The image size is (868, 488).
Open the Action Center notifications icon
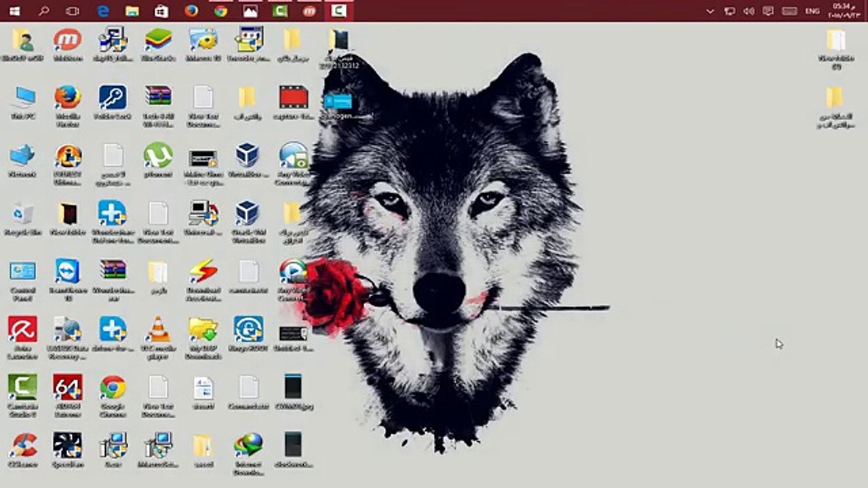pyautogui.click(x=768, y=11)
